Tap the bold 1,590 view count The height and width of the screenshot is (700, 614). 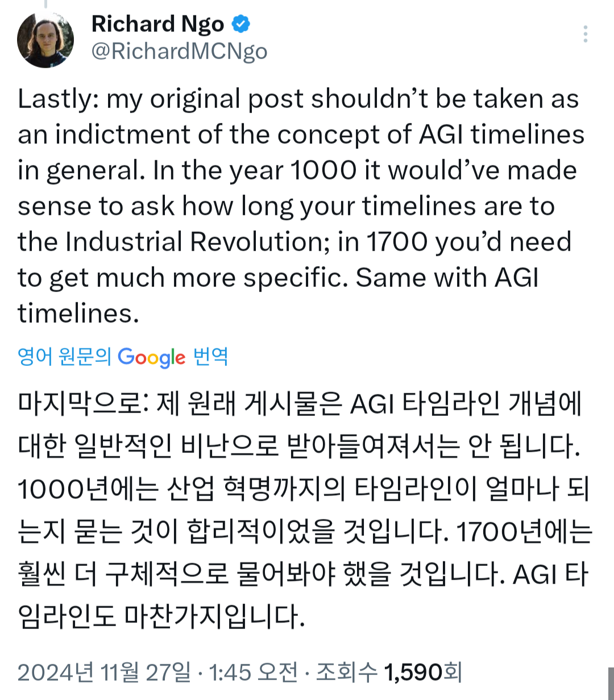click(x=413, y=673)
